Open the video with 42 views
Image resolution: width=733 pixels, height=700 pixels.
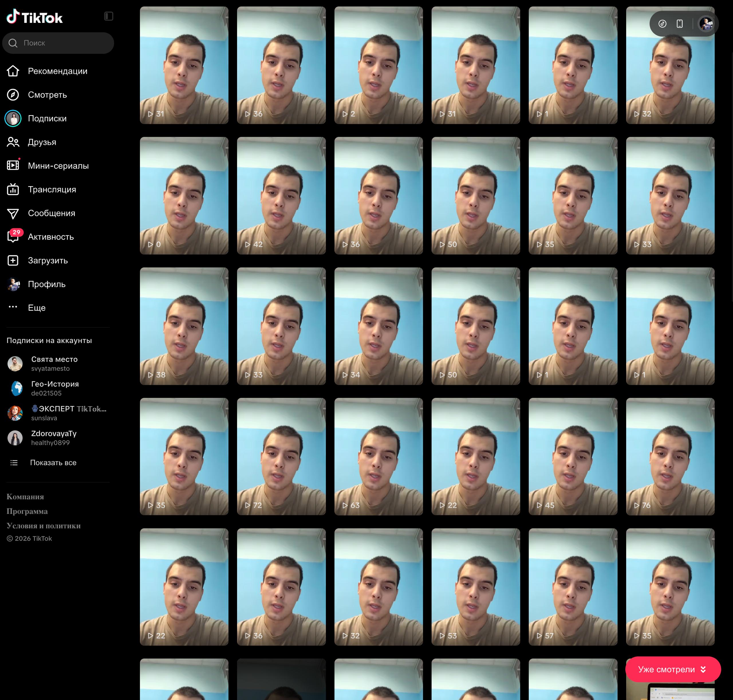click(281, 196)
